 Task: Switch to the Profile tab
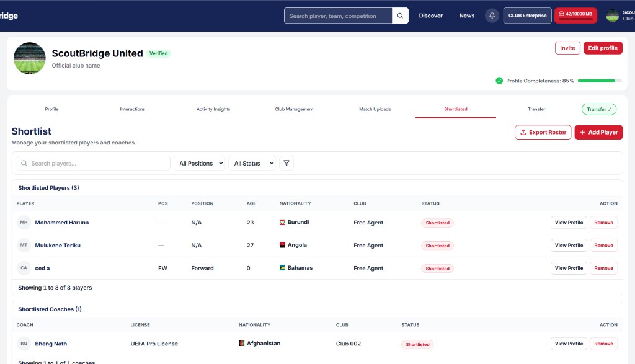(52, 109)
